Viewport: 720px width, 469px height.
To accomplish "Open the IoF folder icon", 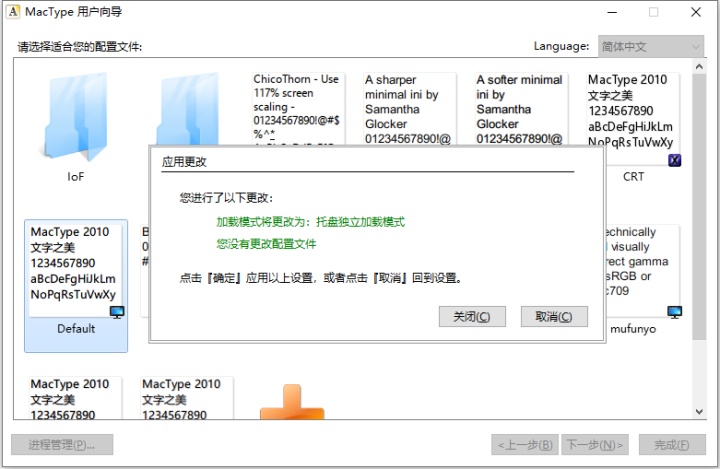I will click(76, 118).
